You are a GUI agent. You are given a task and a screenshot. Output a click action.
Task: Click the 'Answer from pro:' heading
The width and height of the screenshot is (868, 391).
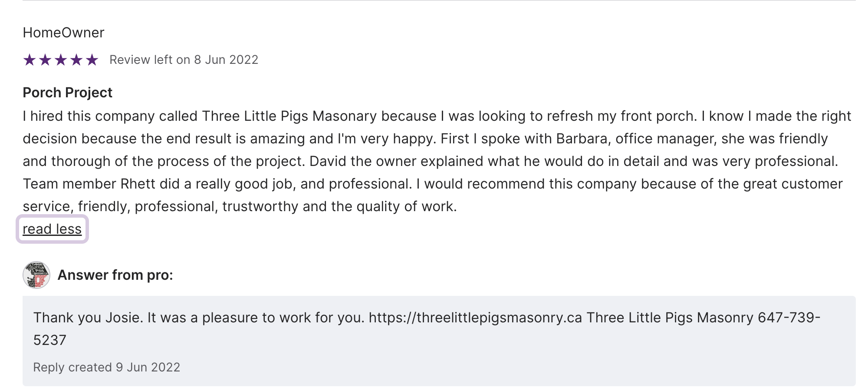click(115, 275)
